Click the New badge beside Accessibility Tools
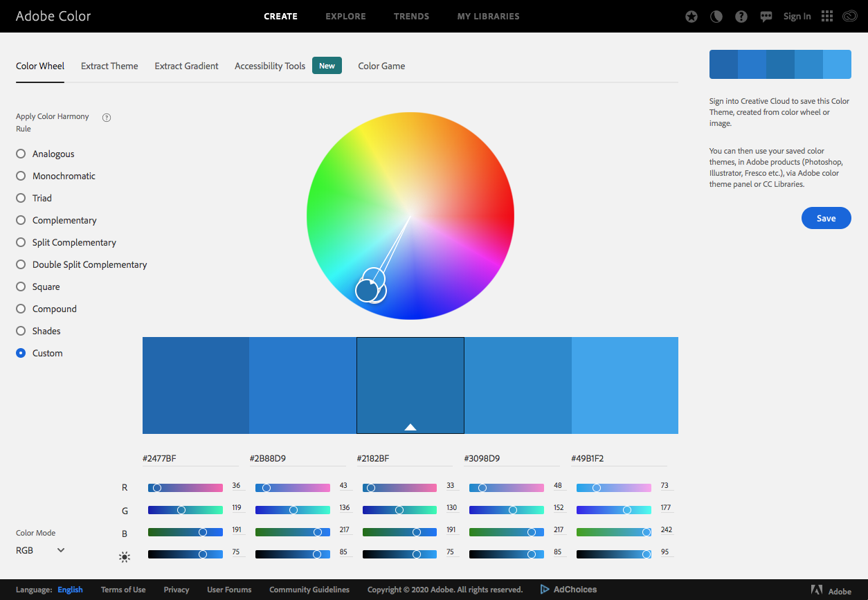Screen dimensions: 868x600 [x=327, y=66]
